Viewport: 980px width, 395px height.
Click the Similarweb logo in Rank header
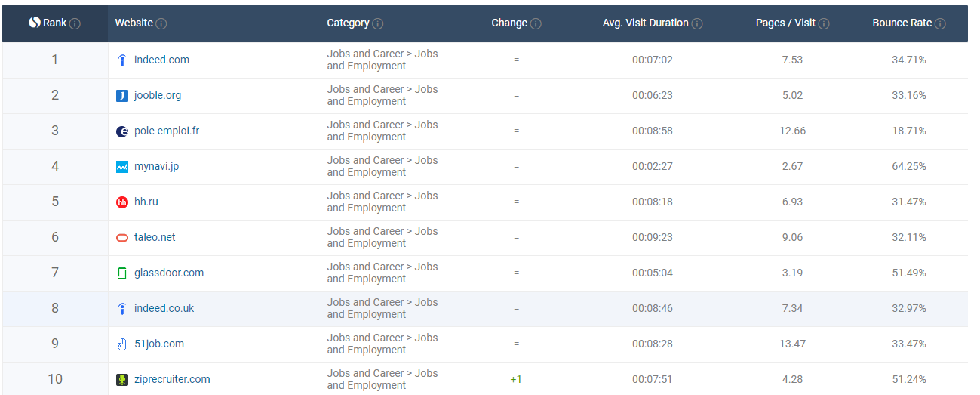pos(34,23)
